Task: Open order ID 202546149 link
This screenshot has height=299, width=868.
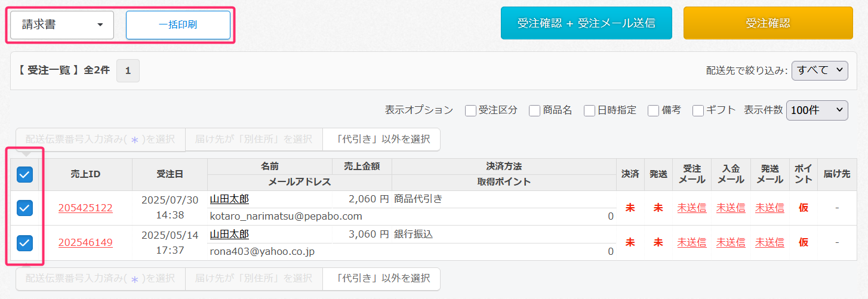Action: pos(85,242)
